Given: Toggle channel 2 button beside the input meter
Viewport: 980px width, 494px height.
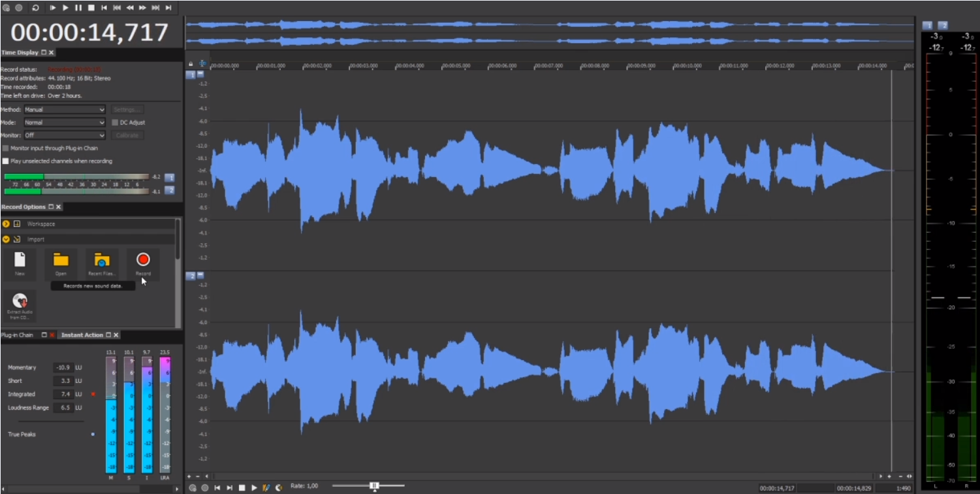Looking at the screenshot, I should 169,190.
